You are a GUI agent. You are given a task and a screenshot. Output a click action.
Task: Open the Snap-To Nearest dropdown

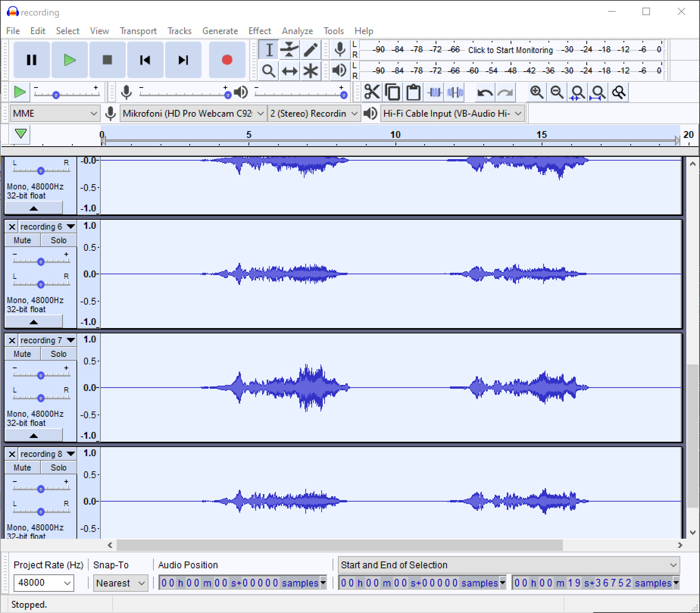coord(120,583)
